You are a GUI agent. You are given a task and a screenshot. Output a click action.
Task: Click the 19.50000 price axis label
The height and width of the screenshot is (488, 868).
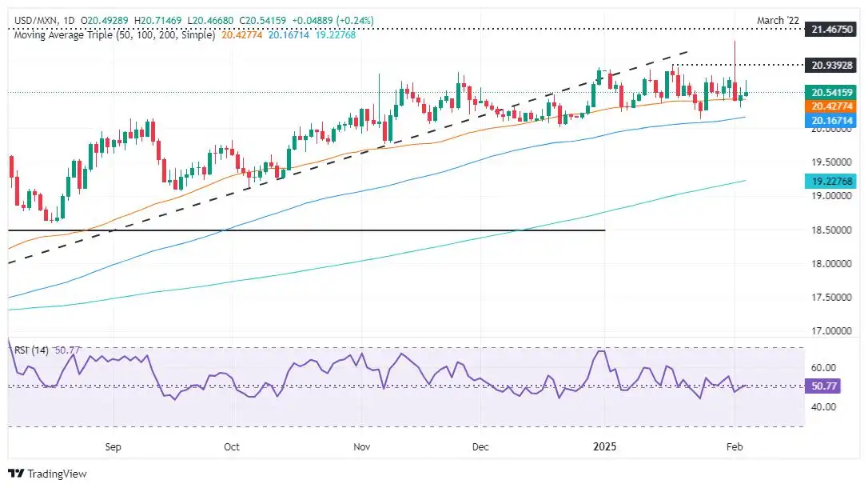[x=831, y=162]
